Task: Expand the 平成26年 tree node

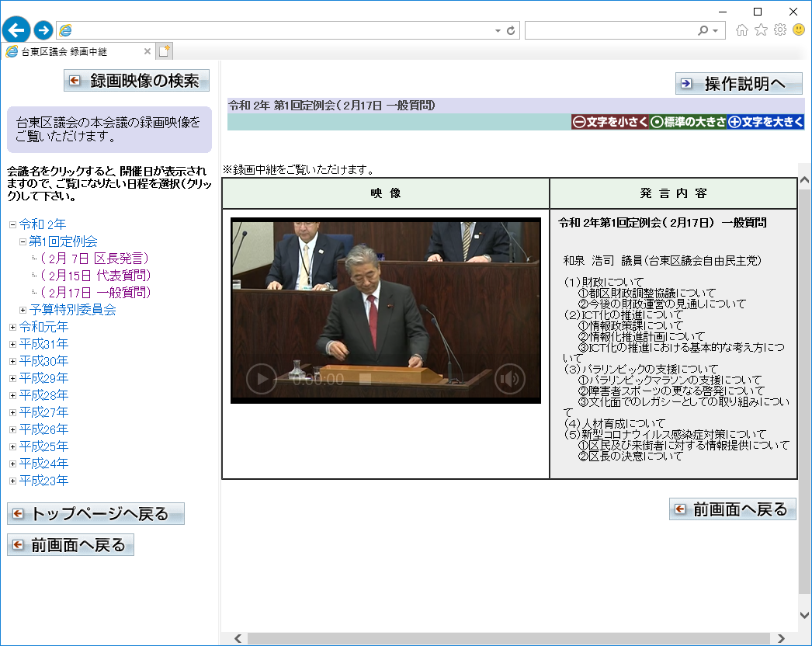Action: click(x=12, y=430)
